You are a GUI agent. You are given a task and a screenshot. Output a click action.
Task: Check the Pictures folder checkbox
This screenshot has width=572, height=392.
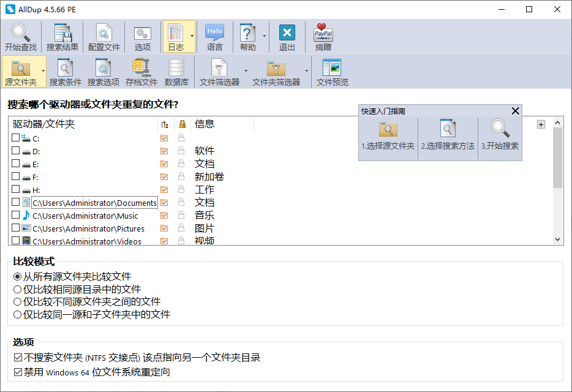click(15, 228)
